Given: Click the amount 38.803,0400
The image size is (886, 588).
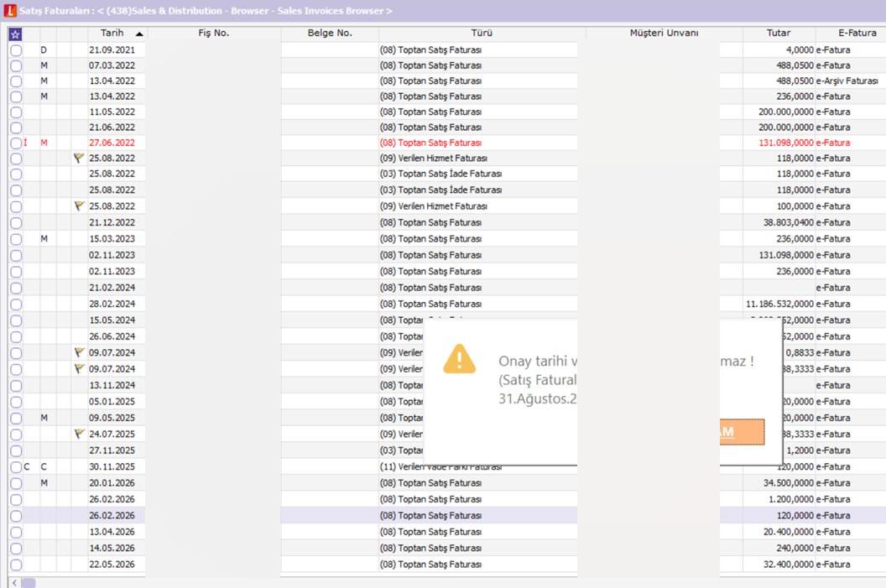Looking at the screenshot, I should click(x=788, y=222).
